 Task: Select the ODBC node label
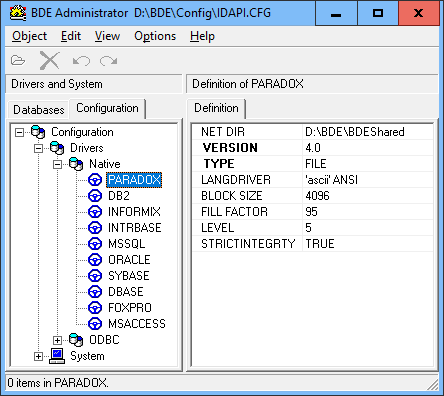[x=104, y=340]
